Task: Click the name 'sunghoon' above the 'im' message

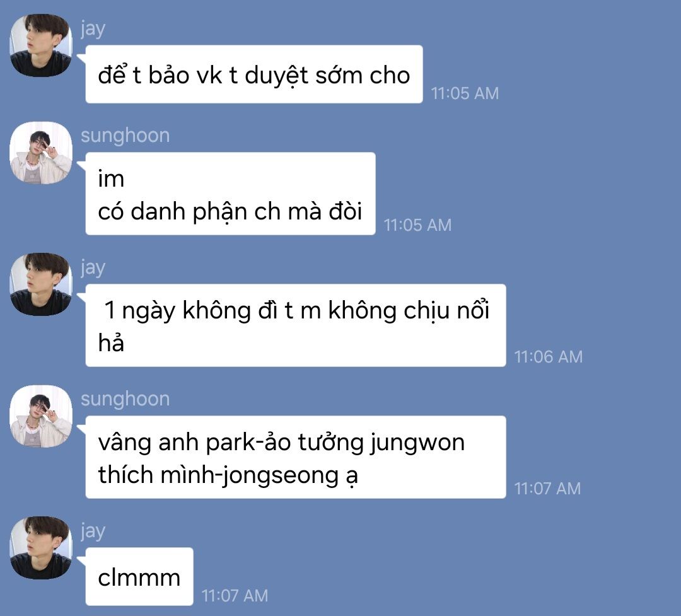Action: pos(125,136)
